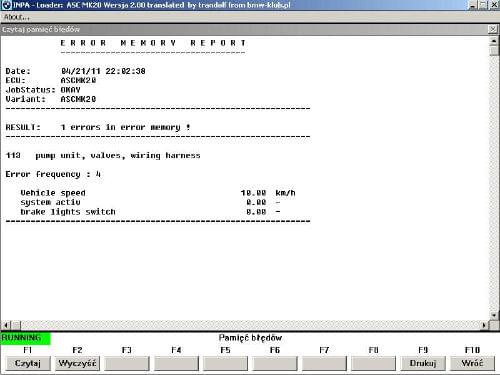Close the Czytaj pamięć błędów panel
The image size is (500, 375).
(x=493, y=29)
